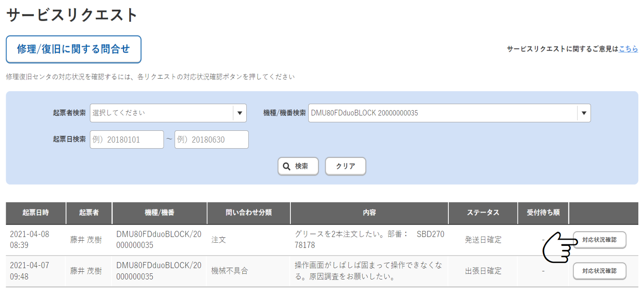Click the 機種/機番 column header

(x=160, y=213)
